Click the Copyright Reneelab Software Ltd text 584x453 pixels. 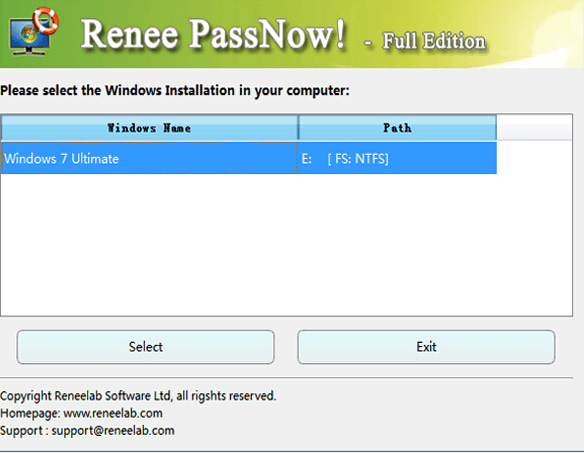click(138, 396)
